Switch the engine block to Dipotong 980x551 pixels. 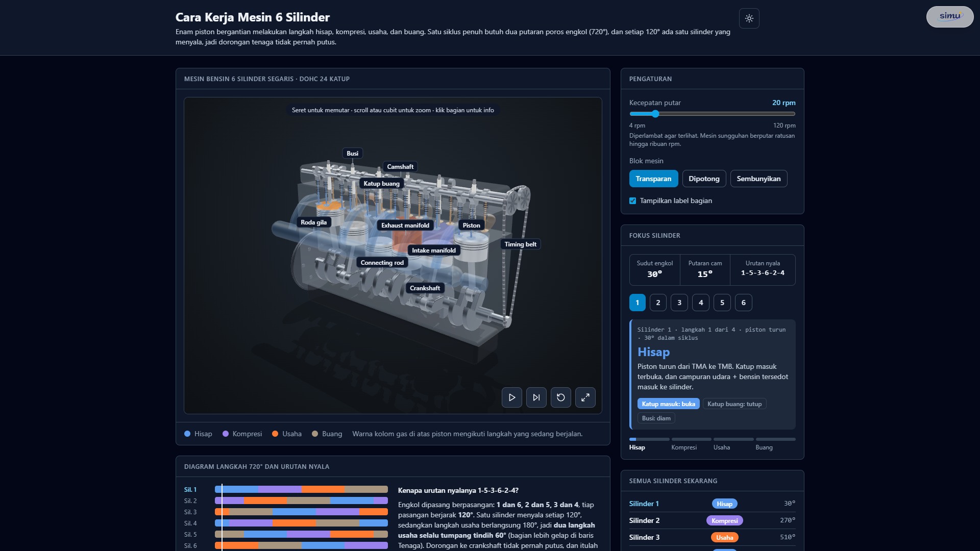[x=704, y=179]
